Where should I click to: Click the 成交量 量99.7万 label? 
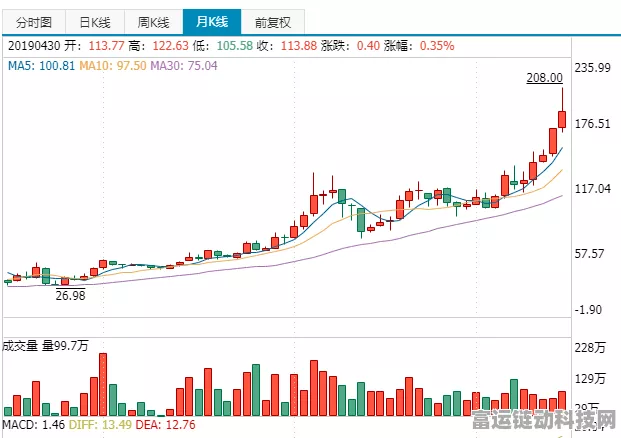pyautogui.click(x=45, y=346)
